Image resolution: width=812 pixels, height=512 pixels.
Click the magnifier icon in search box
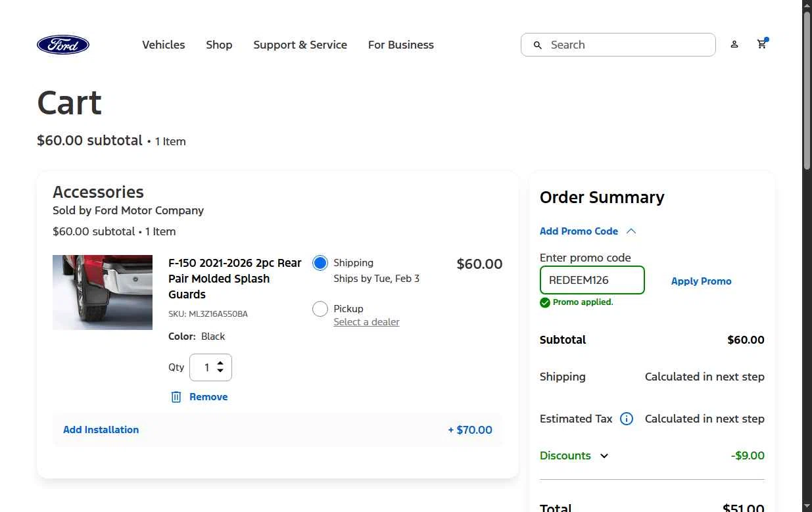(538, 45)
